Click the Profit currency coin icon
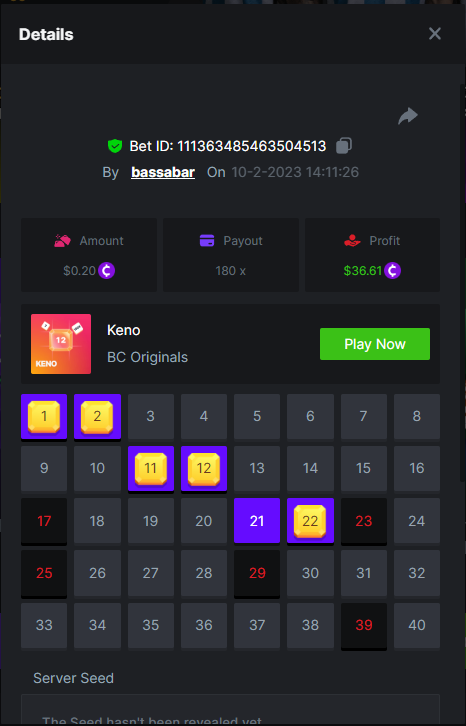466x726 pixels. click(392, 270)
